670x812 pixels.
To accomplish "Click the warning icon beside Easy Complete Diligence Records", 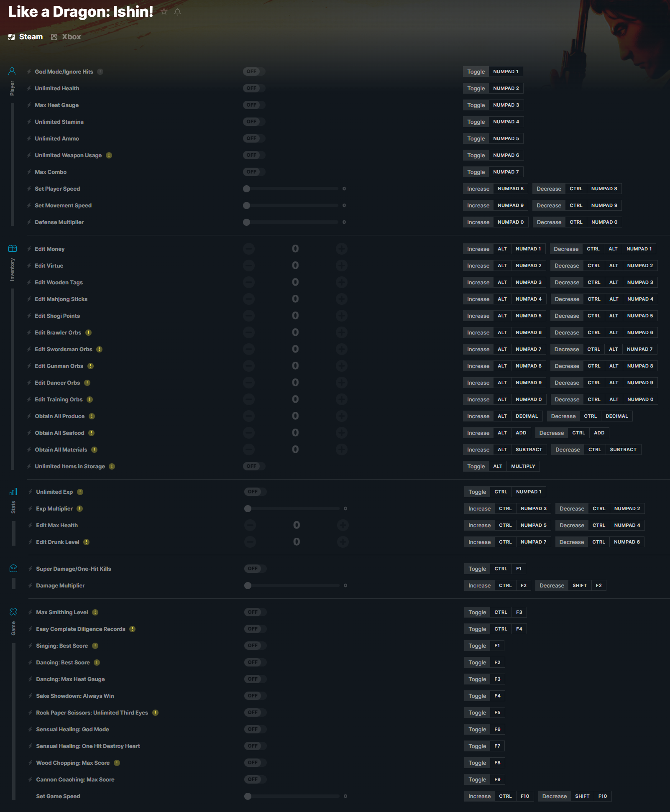I will coord(132,629).
